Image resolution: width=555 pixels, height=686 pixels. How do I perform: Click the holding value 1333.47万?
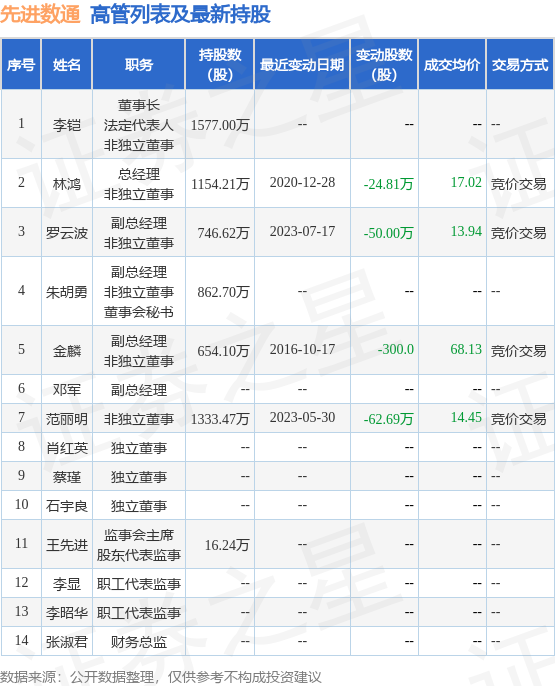[220, 419]
